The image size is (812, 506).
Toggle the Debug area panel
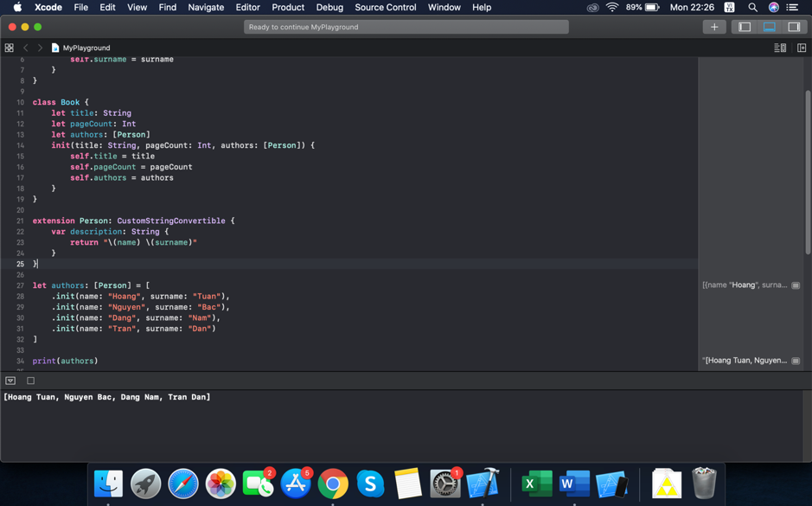[x=769, y=27]
